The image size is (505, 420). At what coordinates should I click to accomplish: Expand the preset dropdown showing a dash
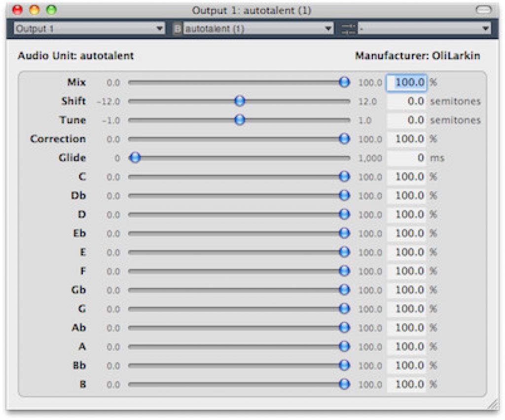click(424, 29)
